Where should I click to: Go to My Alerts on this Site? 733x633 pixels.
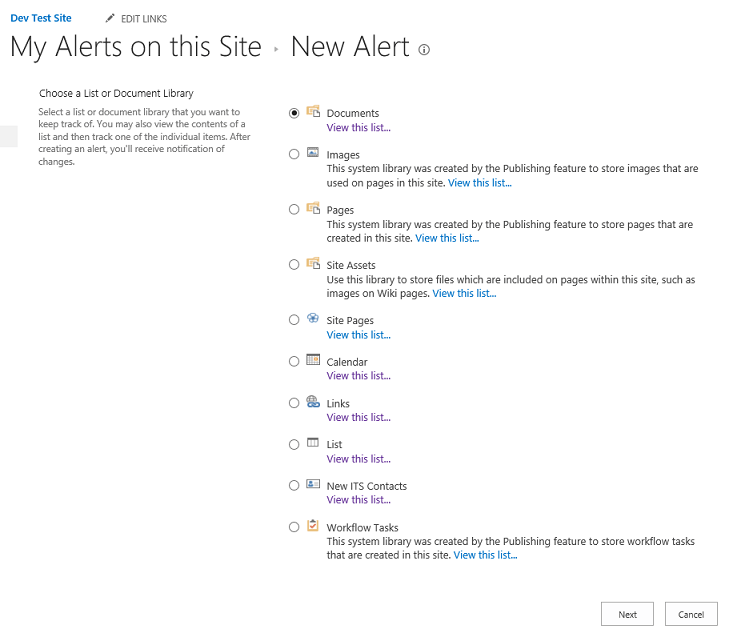(136, 47)
